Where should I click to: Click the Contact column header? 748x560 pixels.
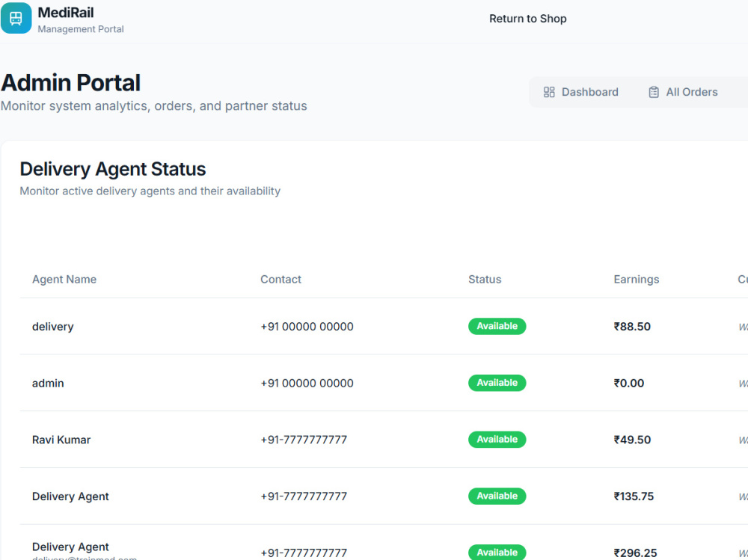tap(280, 280)
